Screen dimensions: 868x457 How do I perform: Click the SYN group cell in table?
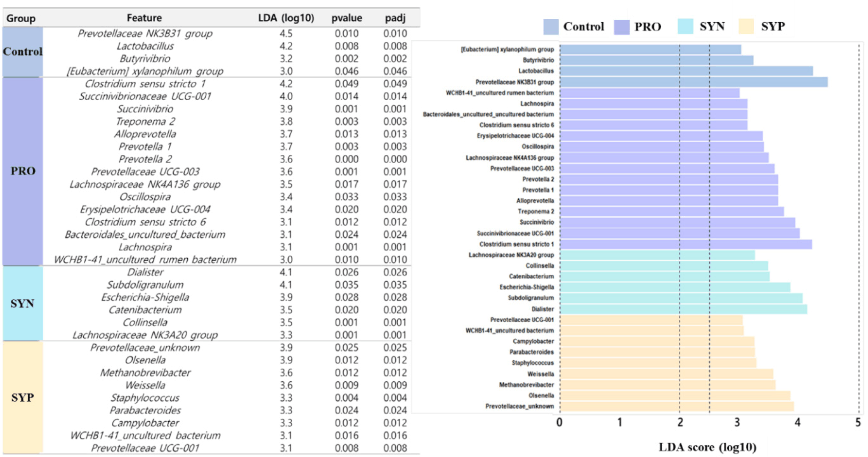coord(23,303)
